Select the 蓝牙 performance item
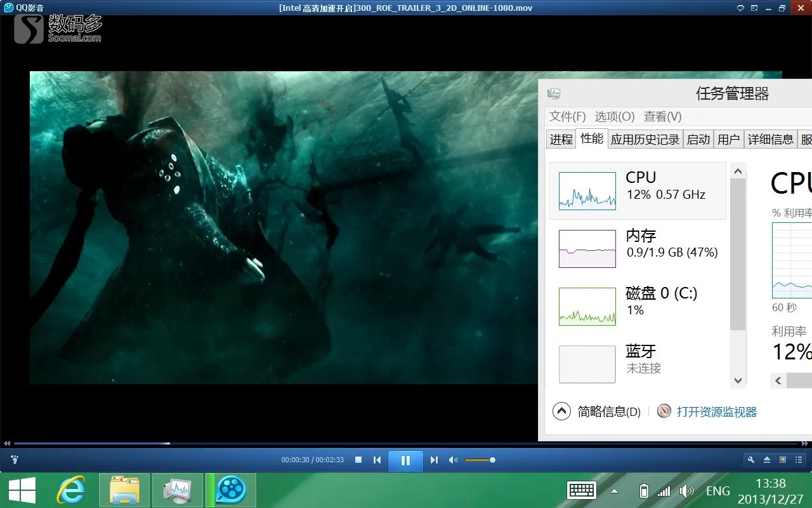The width and height of the screenshot is (812, 508). pyautogui.click(x=638, y=363)
